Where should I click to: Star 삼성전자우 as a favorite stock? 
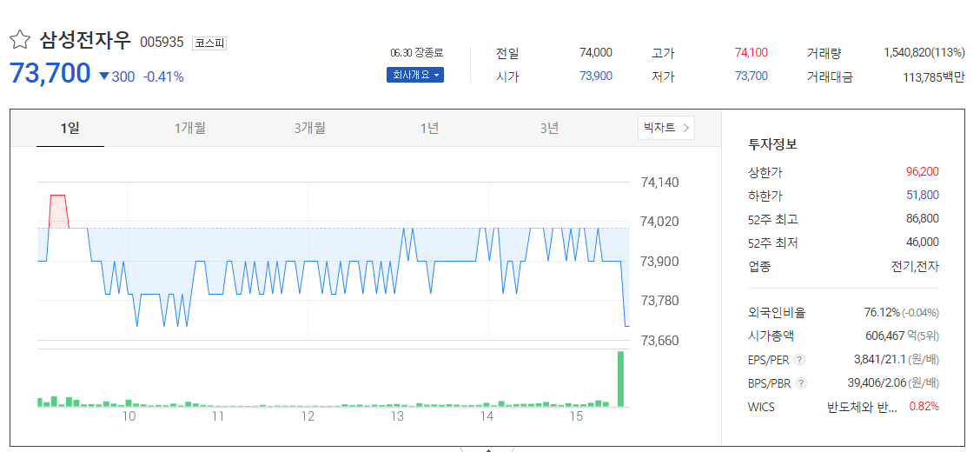(19, 41)
